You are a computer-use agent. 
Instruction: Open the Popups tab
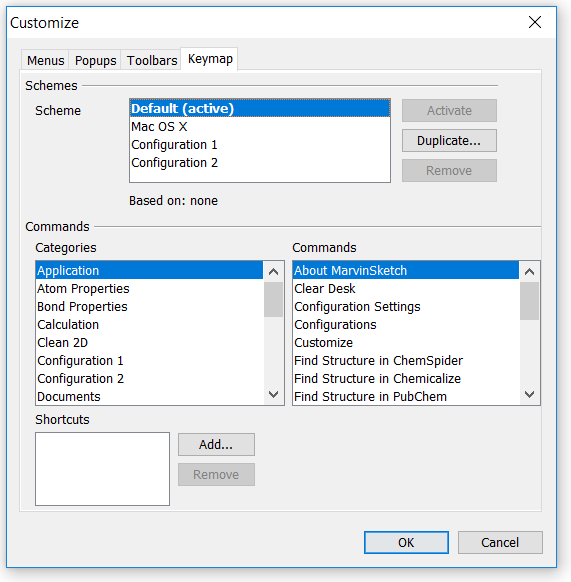point(95,60)
